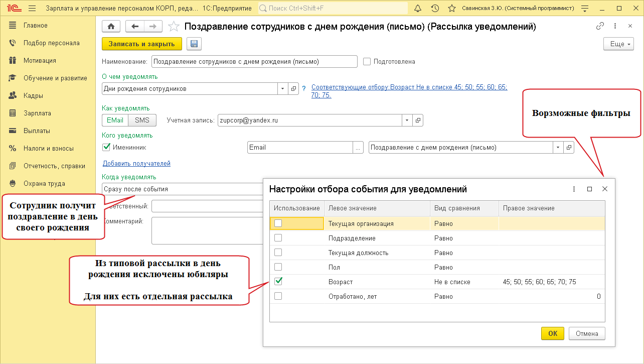Click the Добавить получателей link
644x364 pixels.
pyautogui.click(x=136, y=164)
